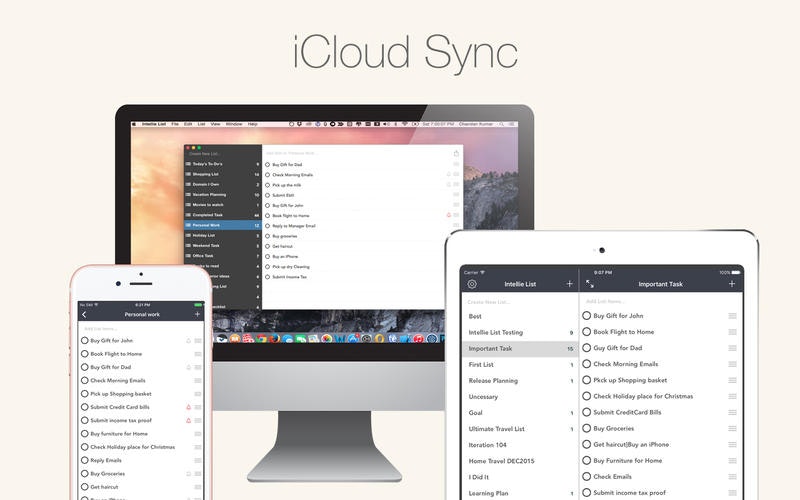Click Create New List field on Mac
Image resolution: width=800 pixels, height=500 pixels.
223,154
